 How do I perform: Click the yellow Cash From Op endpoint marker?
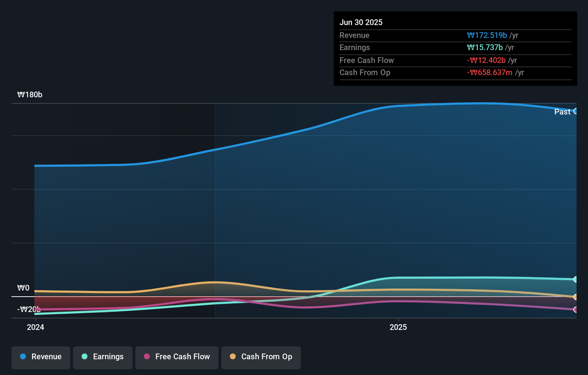click(x=575, y=297)
